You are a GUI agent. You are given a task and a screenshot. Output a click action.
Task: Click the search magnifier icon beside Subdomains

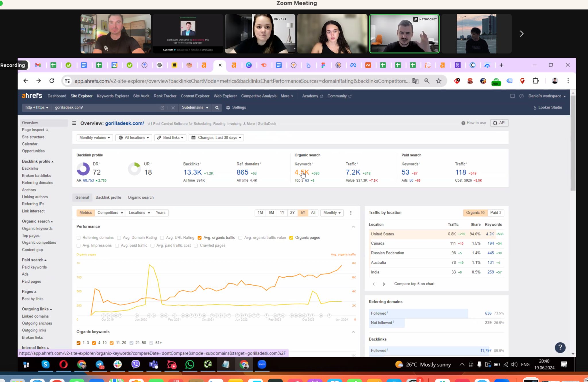pyautogui.click(x=217, y=108)
